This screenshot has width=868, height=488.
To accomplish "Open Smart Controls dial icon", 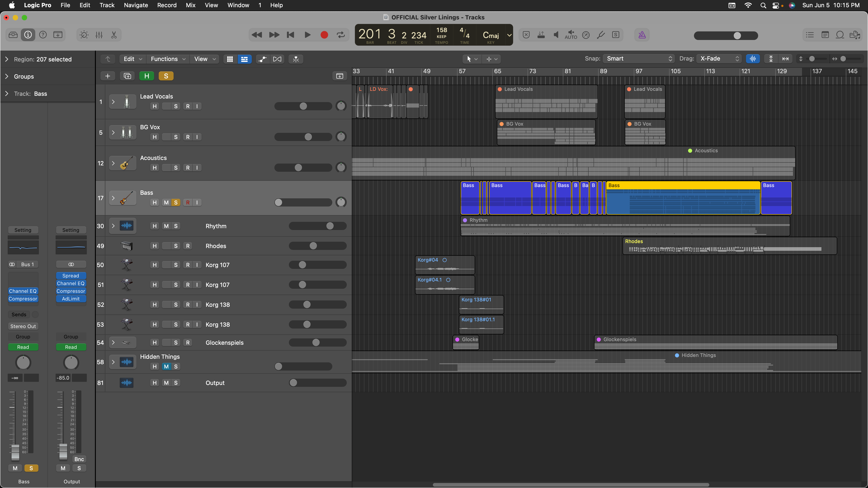I will coord(84,35).
